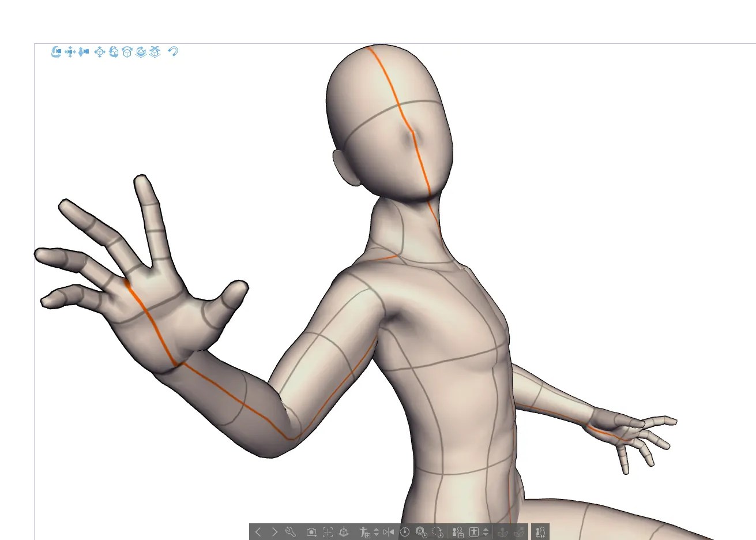Screen dimensions: 756x540
Task: Click register pose to material icon
Action: pyautogui.click(x=364, y=532)
